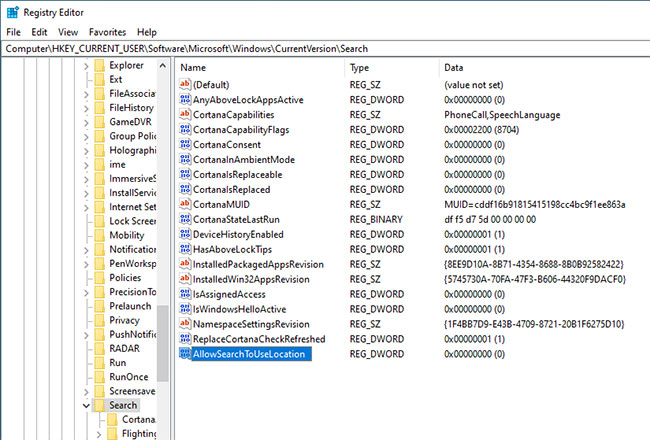650x440 pixels.
Task: Click the CortanaConsent DWORD icon
Action: [x=185, y=144]
